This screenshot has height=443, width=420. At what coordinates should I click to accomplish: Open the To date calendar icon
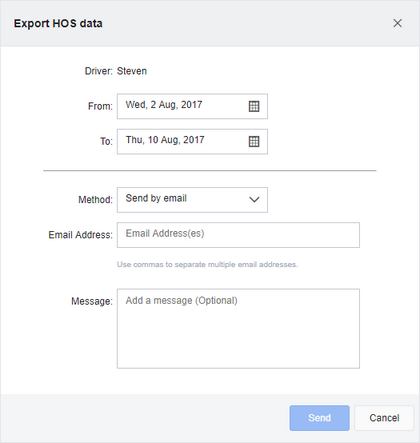point(254,142)
